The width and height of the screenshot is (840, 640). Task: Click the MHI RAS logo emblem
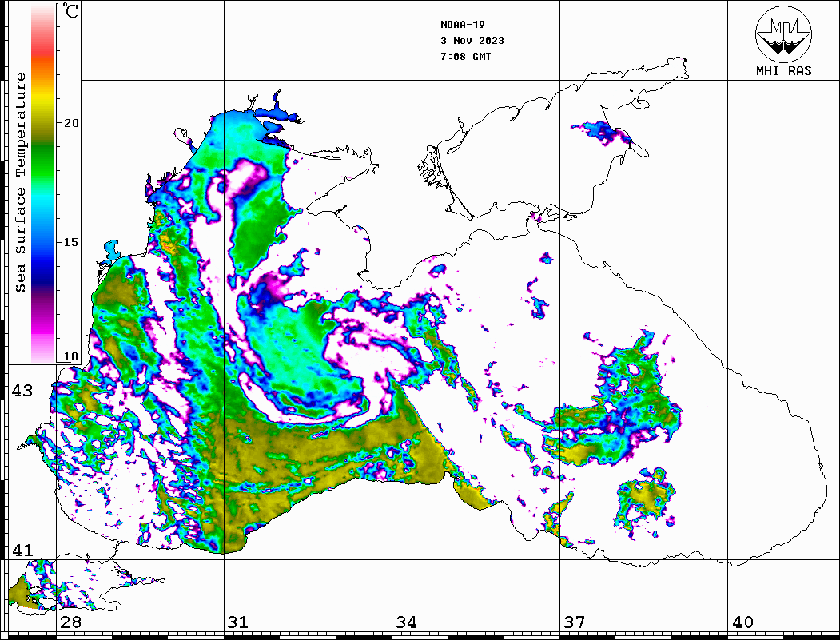point(783,33)
